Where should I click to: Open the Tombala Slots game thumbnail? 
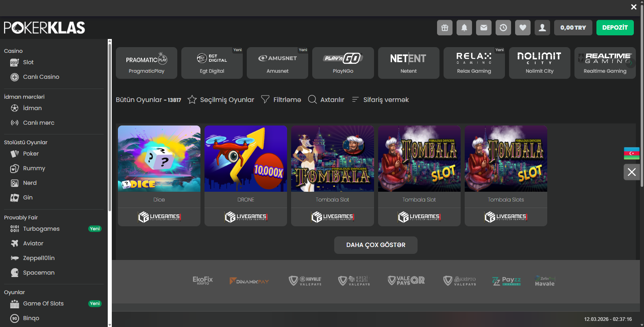click(x=506, y=158)
